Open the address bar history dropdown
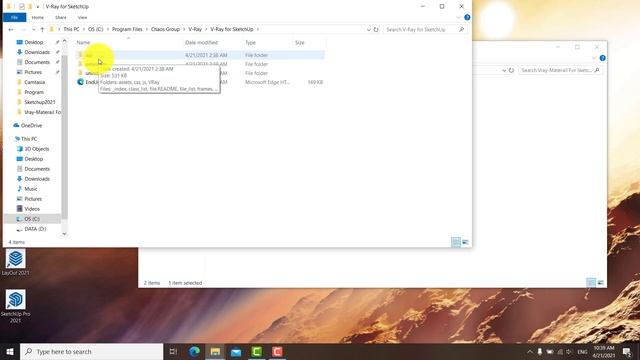640x360 pixels. click(369, 30)
